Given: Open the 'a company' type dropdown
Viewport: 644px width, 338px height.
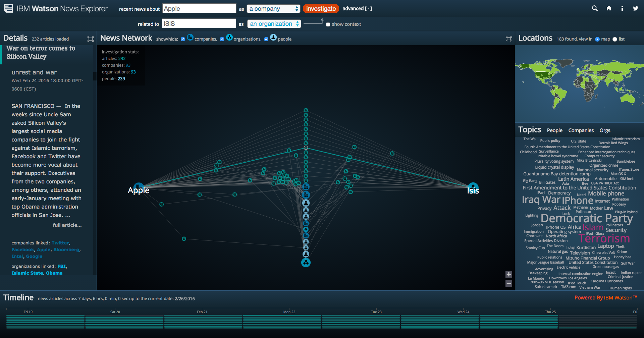Looking at the screenshot, I should coord(273,9).
